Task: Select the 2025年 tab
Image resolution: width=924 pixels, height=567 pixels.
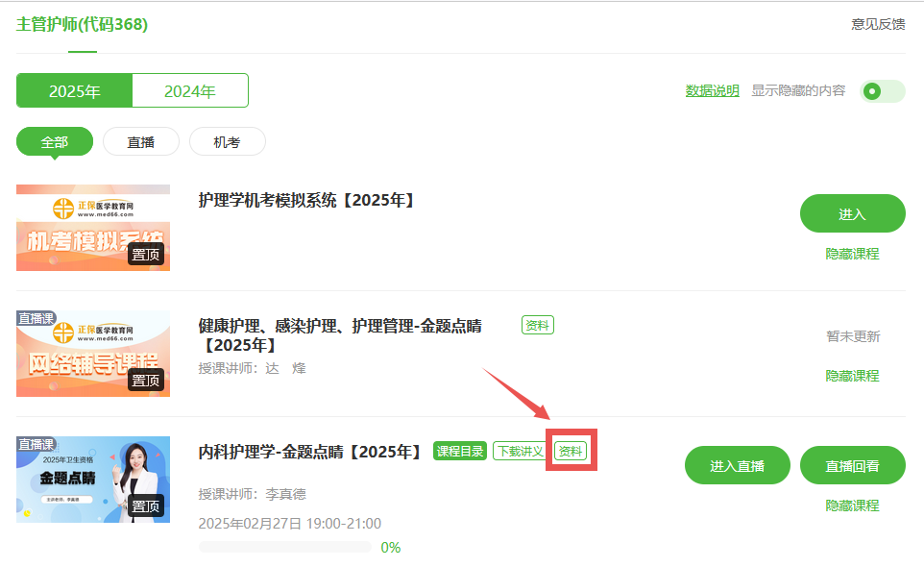Action: tap(74, 90)
